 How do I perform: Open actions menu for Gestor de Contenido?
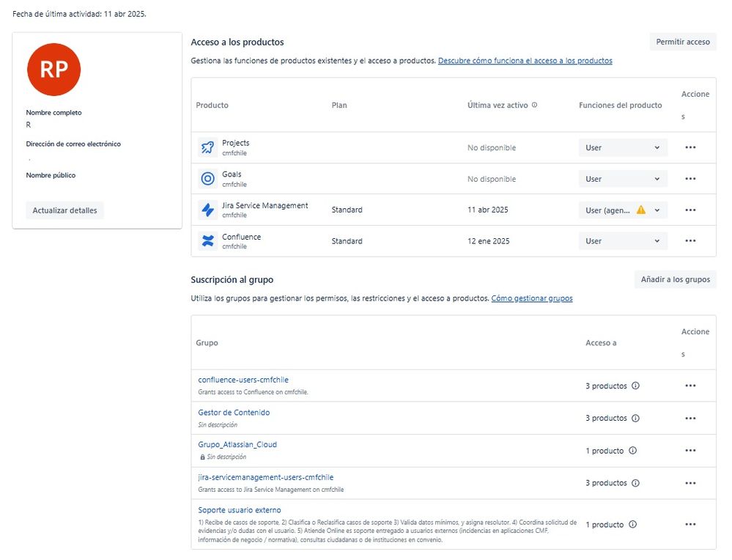[x=690, y=419]
